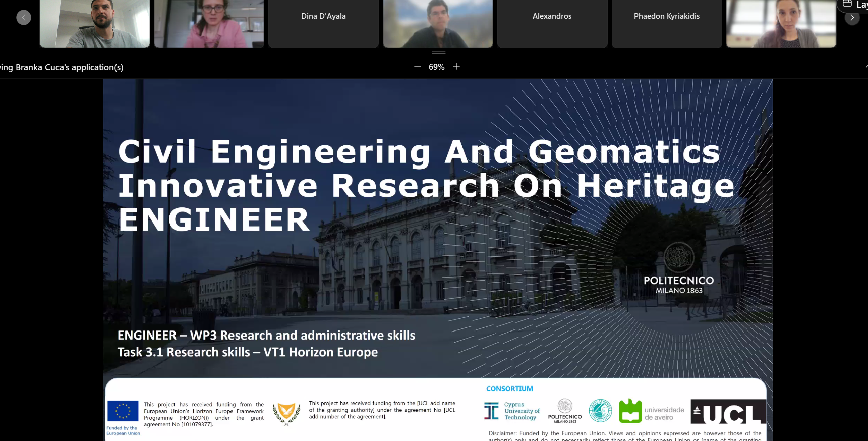Click the European Union flag logo
Viewport: 868px width, 441px height.
(x=123, y=411)
